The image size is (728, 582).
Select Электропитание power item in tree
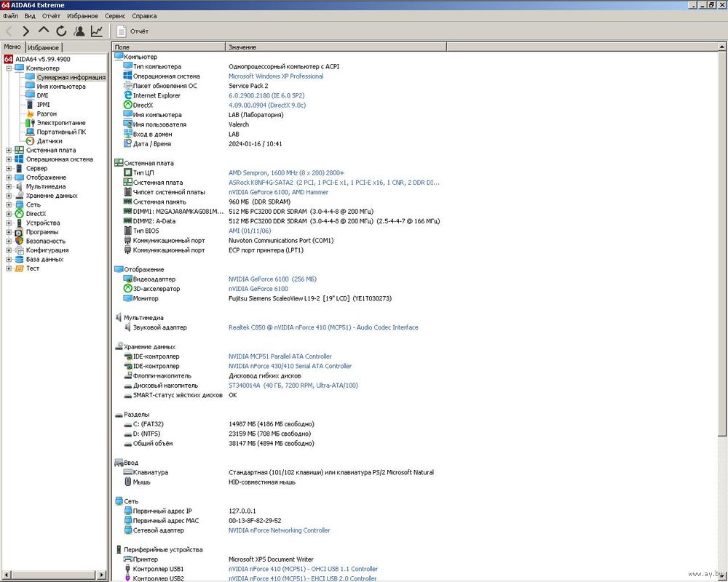pyautogui.click(x=60, y=123)
